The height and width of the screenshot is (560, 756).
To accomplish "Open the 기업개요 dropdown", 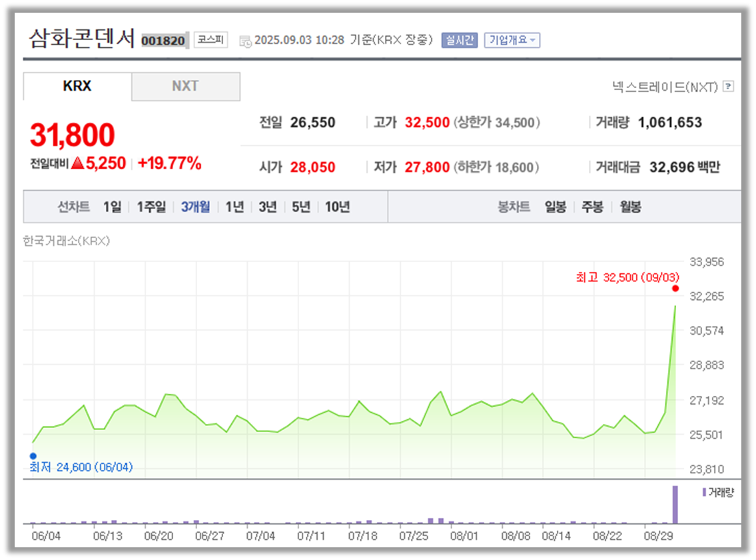I will click(x=512, y=40).
